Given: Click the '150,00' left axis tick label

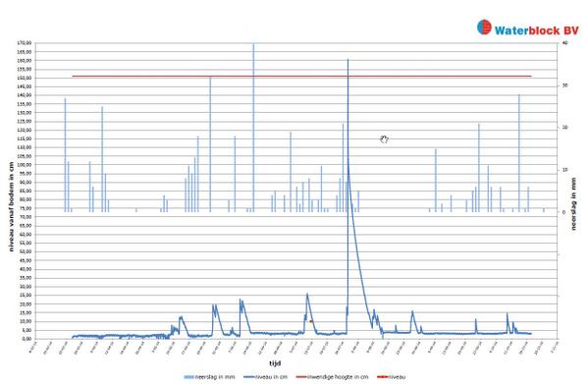Looking at the screenshot, I should 24,78.
